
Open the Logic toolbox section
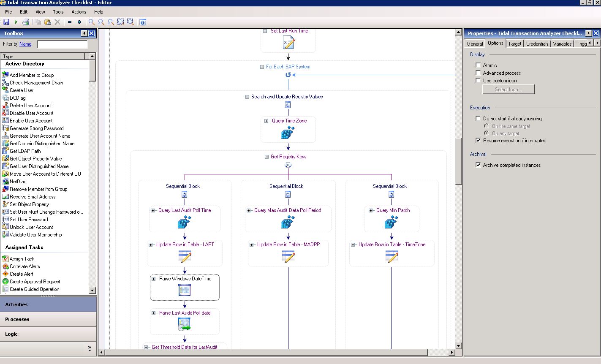click(x=48, y=334)
